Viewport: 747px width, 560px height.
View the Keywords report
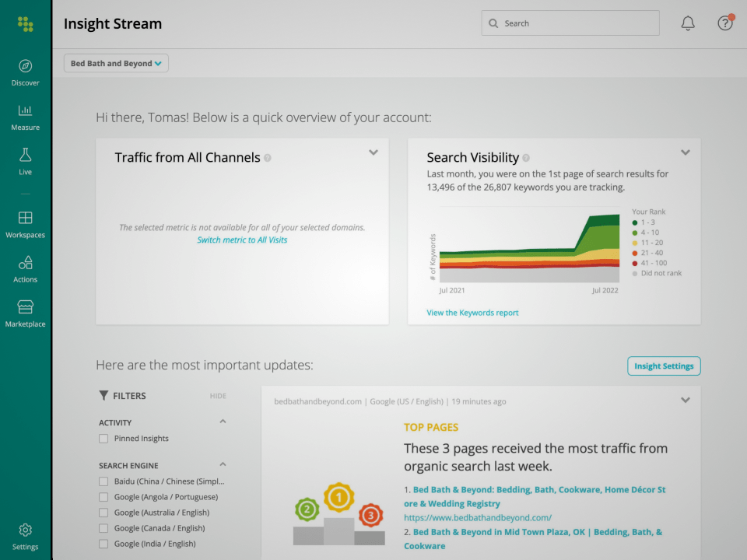tap(474, 311)
